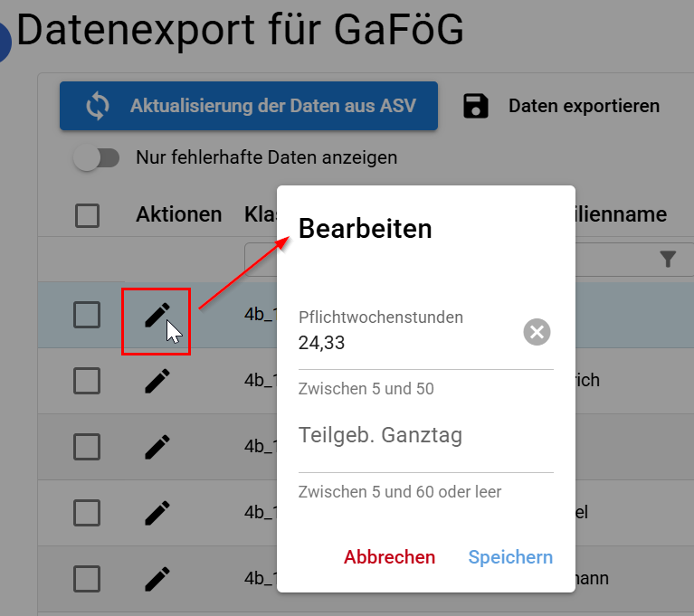This screenshot has width=694, height=616.
Task: Click the pencil edit icon in first row
Action: pyautogui.click(x=157, y=315)
